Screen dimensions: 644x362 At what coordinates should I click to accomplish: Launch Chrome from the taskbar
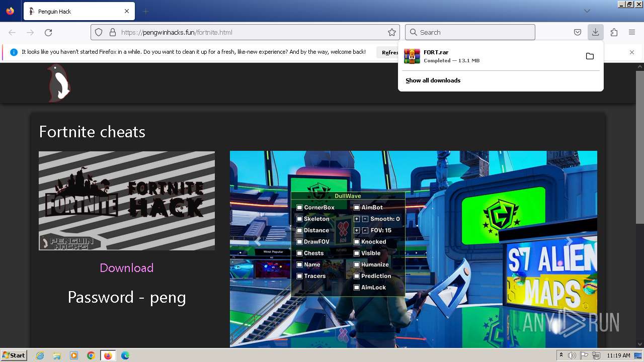pos(91,355)
